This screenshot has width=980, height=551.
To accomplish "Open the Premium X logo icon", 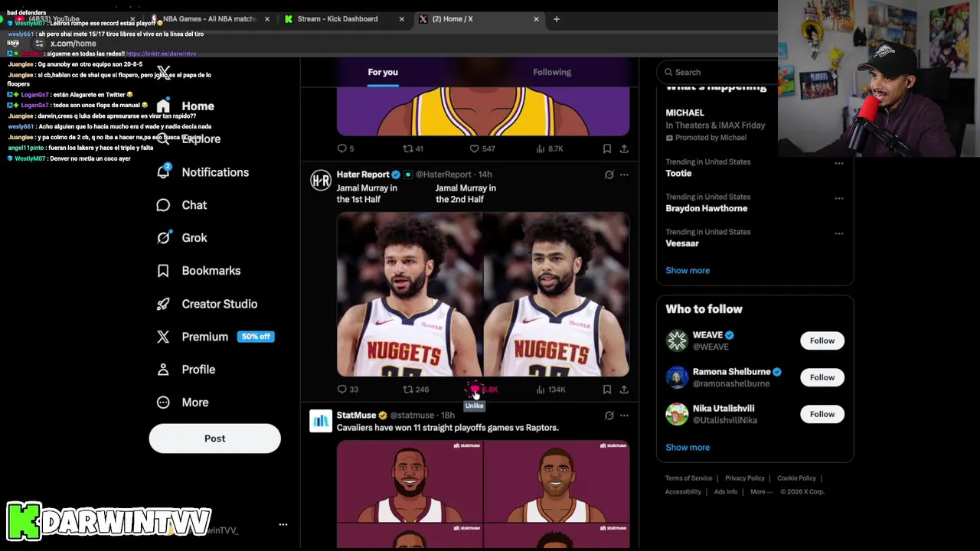I will [x=163, y=337].
